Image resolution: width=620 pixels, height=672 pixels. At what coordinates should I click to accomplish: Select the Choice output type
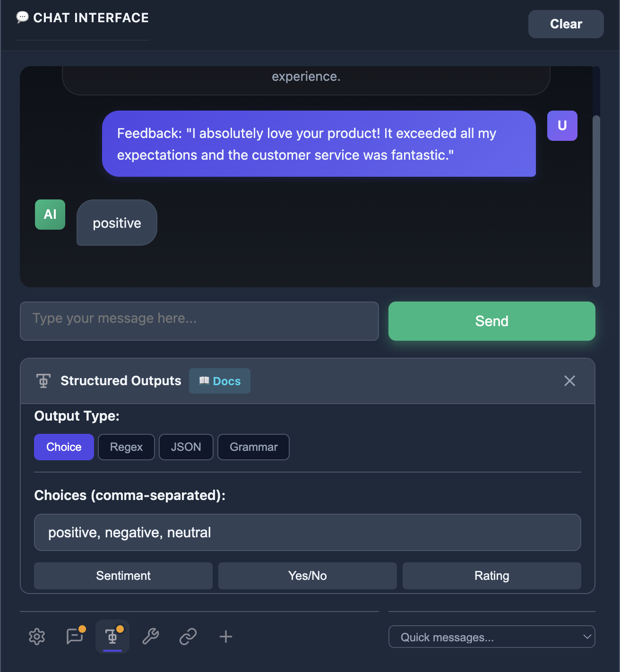point(64,447)
